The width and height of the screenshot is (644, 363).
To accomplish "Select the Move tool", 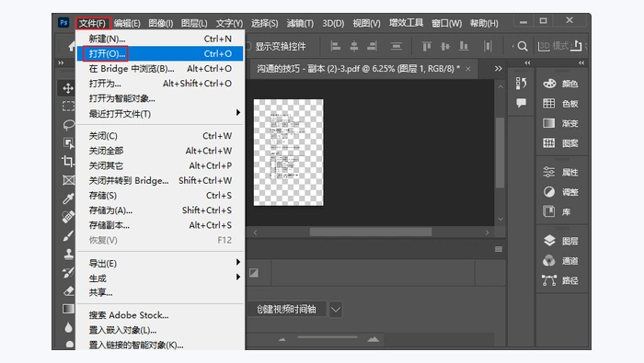I will tap(68, 88).
